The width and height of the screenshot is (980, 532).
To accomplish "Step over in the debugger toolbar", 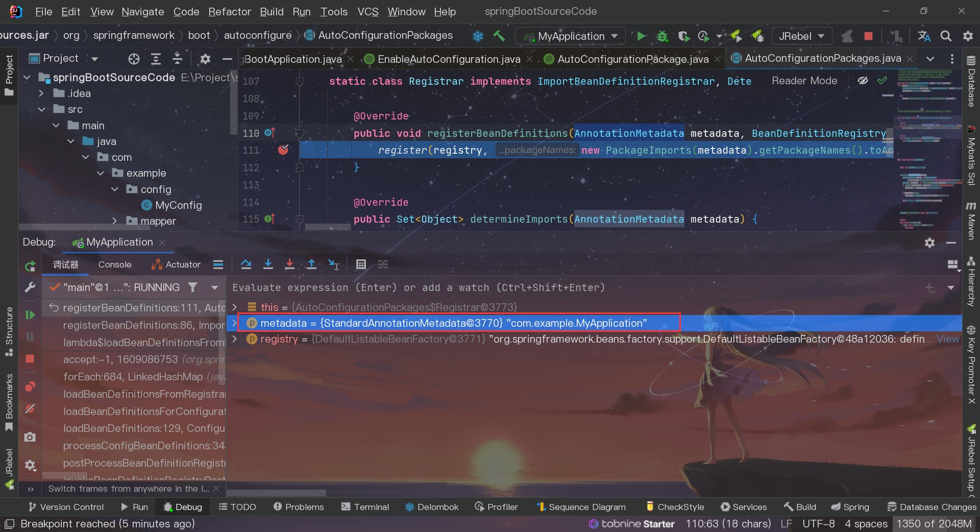I will 246,264.
